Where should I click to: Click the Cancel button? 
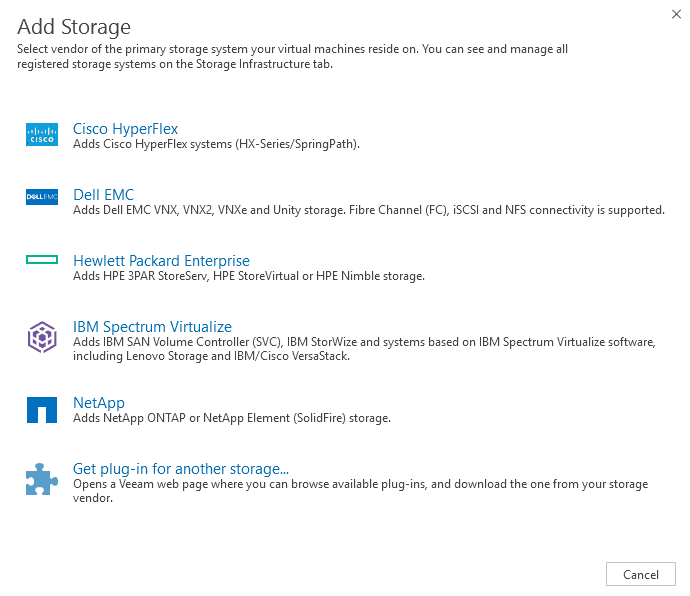click(641, 574)
